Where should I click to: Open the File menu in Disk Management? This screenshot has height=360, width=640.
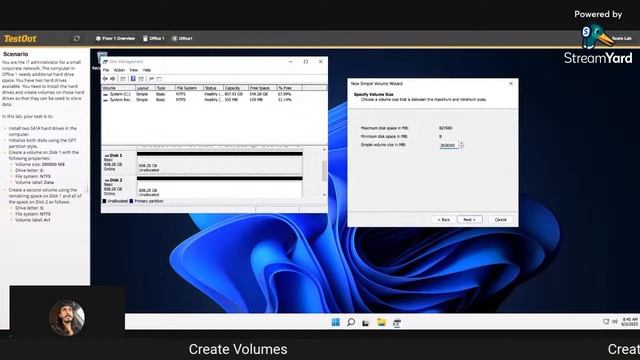click(x=106, y=70)
